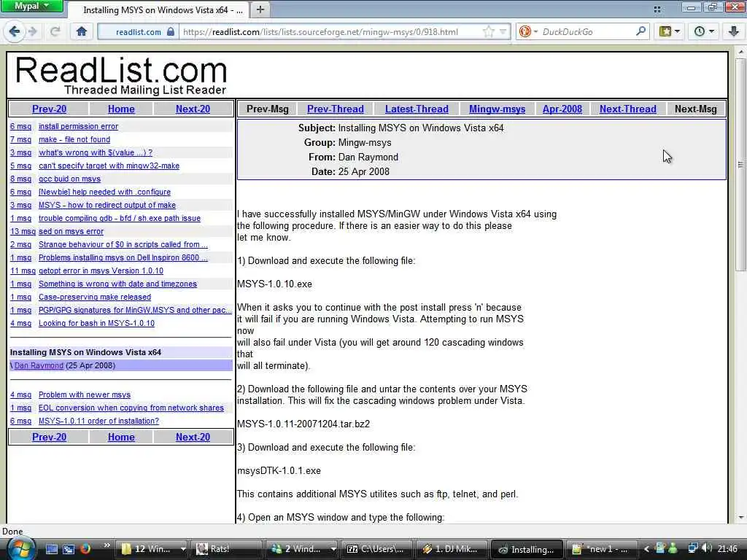Screen dimensions: 747x560
Task: Click the padlock site security icon
Action: [171, 32]
